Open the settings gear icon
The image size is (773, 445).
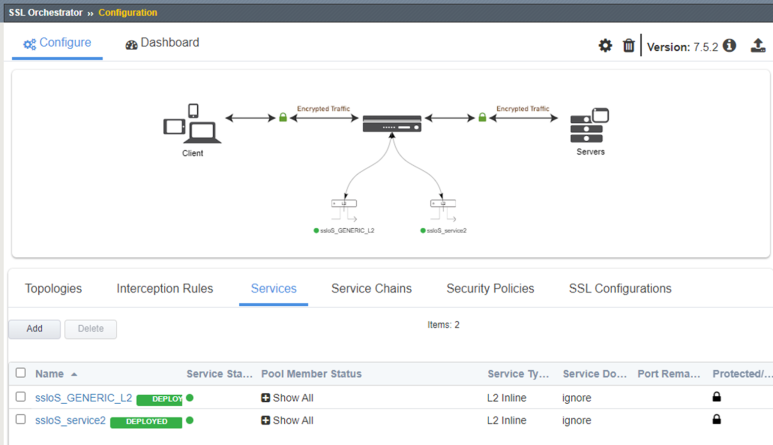605,46
